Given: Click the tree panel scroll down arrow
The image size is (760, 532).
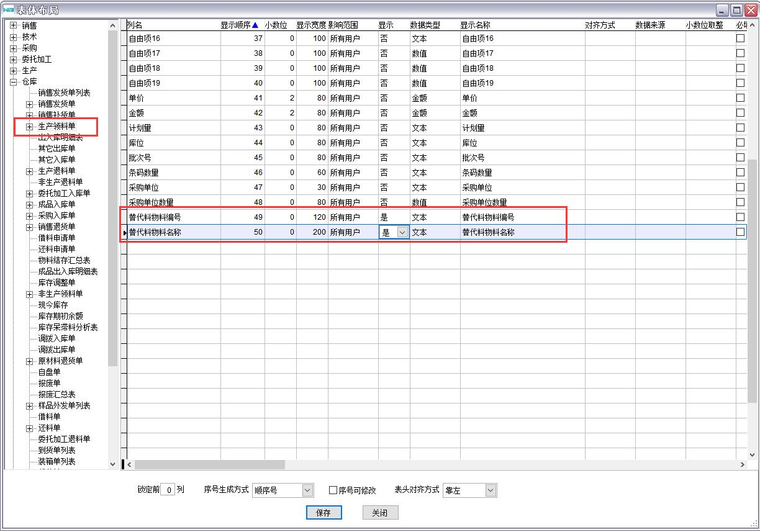Looking at the screenshot, I should point(112,464).
